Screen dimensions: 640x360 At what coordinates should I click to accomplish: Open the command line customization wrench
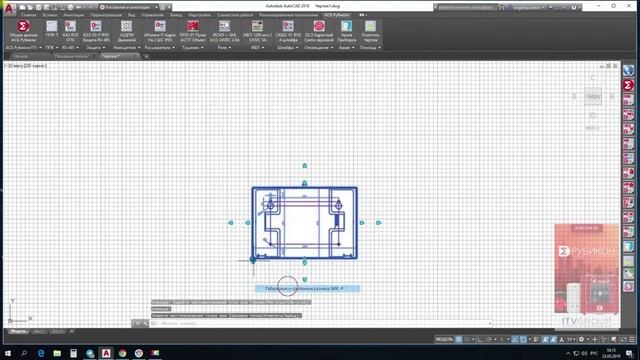(145, 323)
